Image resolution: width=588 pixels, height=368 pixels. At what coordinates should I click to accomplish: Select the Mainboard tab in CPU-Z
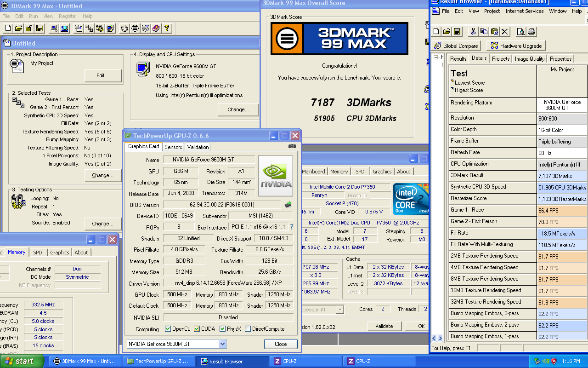click(x=313, y=172)
